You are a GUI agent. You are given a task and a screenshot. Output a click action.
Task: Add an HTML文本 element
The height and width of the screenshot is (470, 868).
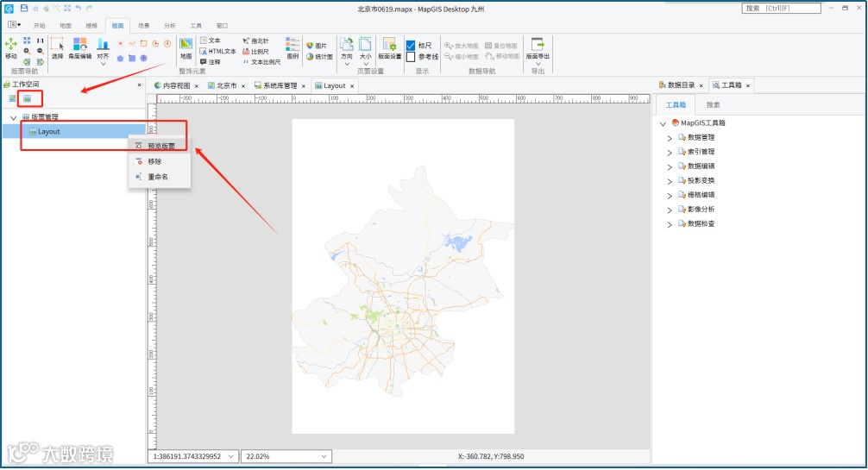click(217, 51)
